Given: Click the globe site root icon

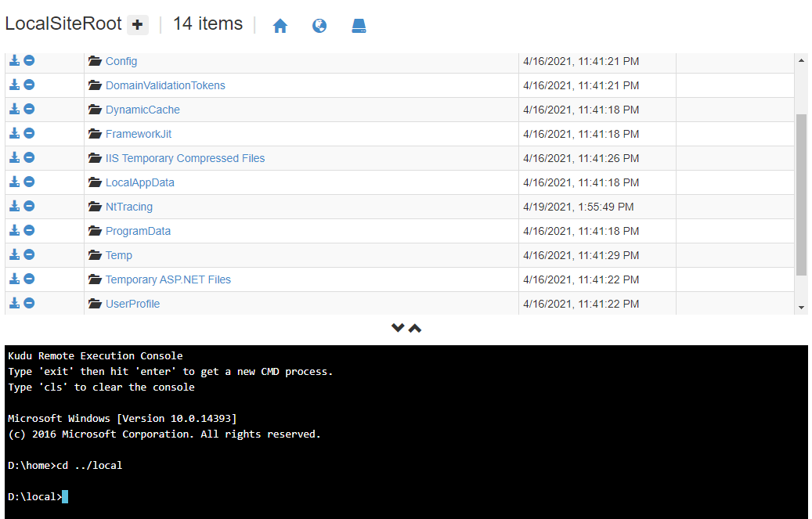Looking at the screenshot, I should 319,26.
